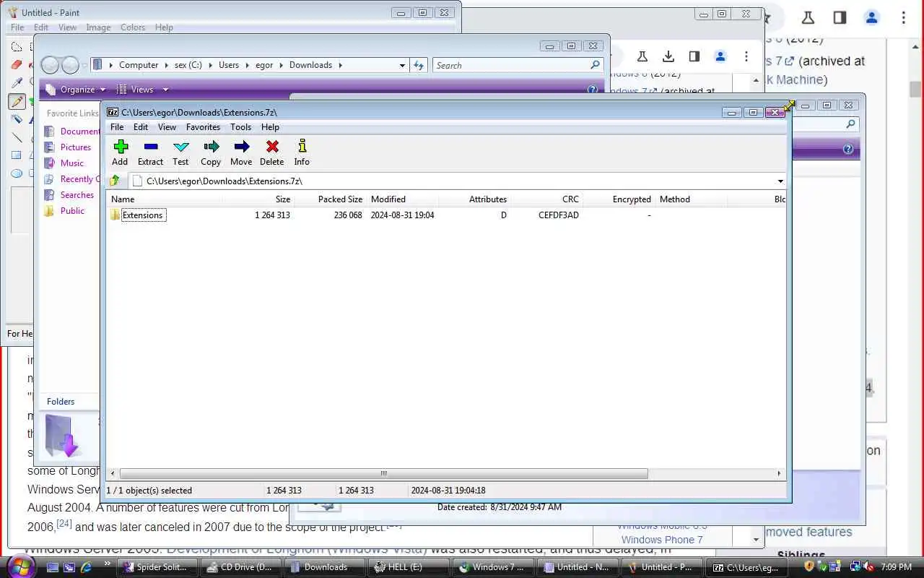Click Computer in the Explorer breadcrumb path
The image size is (924, 578).
click(139, 65)
